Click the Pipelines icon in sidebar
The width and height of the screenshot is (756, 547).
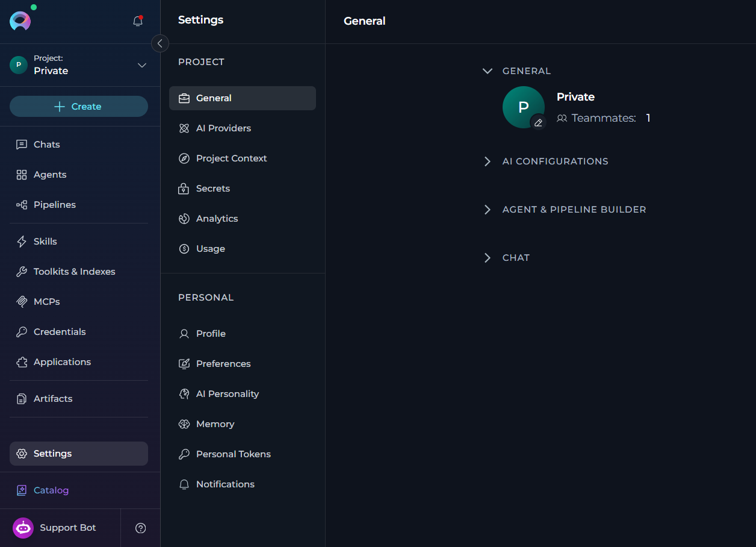[22, 205]
